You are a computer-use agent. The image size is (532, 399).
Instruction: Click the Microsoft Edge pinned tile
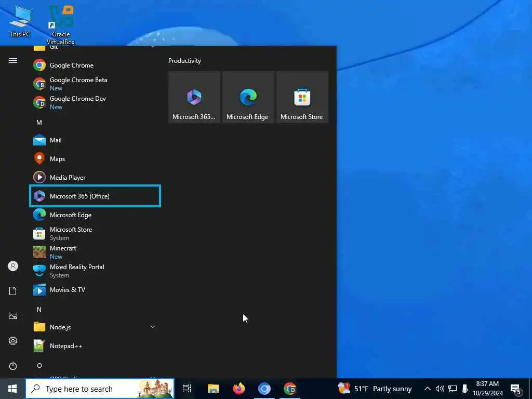(248, 97)
